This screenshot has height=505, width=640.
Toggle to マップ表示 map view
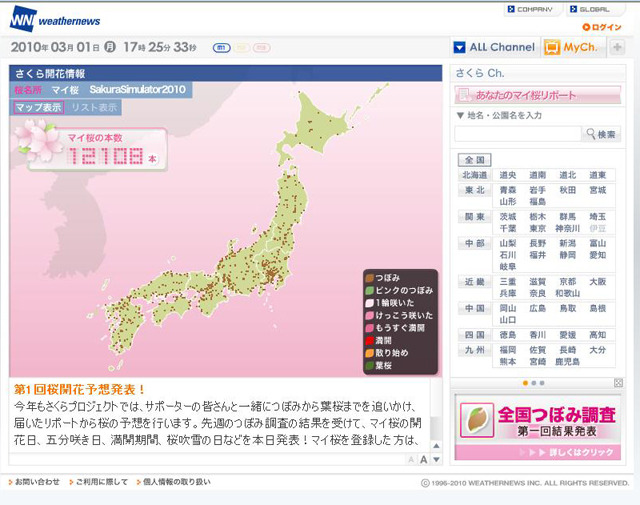pos(38,107)
